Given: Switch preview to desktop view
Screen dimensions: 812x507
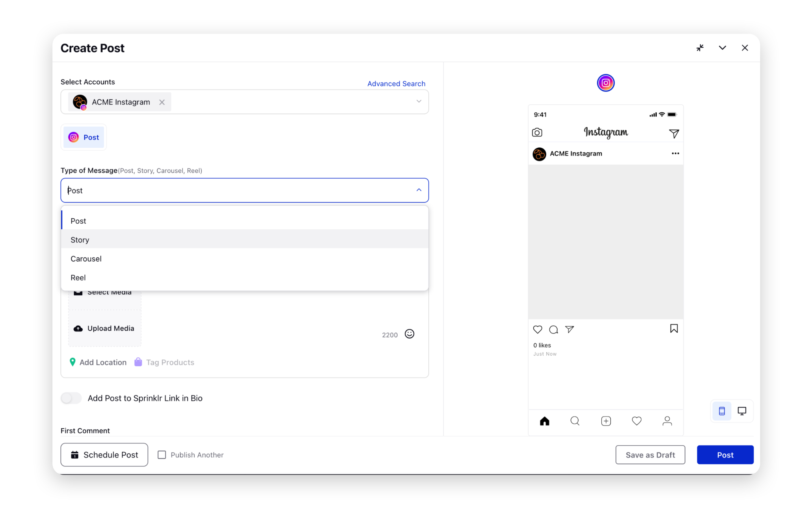Looking at the screenshot, I should (742, 411).
